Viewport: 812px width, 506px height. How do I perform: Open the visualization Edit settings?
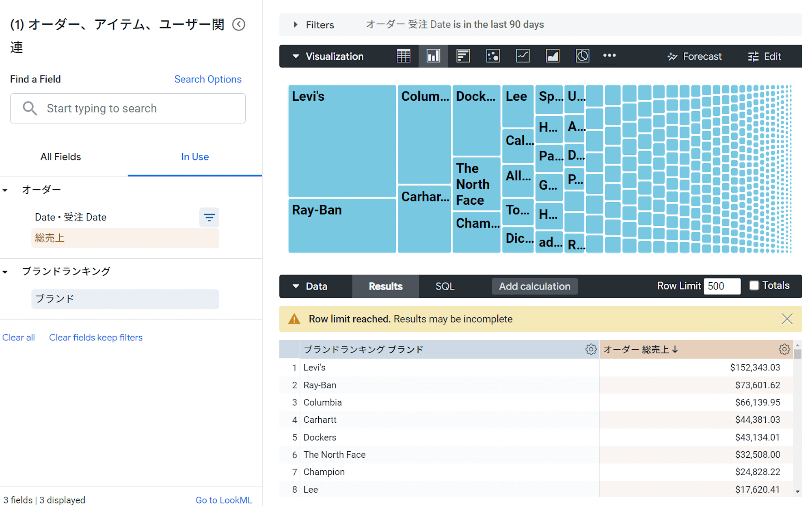coord(764,56)
